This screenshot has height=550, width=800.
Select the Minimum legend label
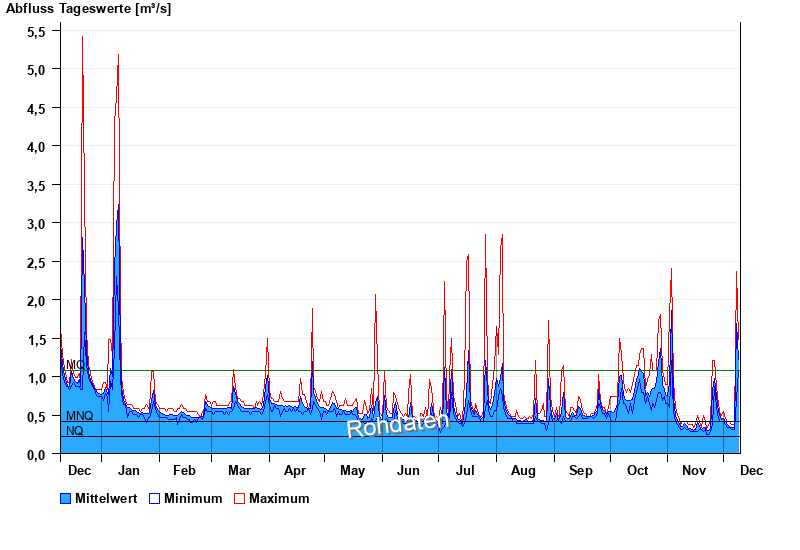pyautogui.click(x=193, y=498)
